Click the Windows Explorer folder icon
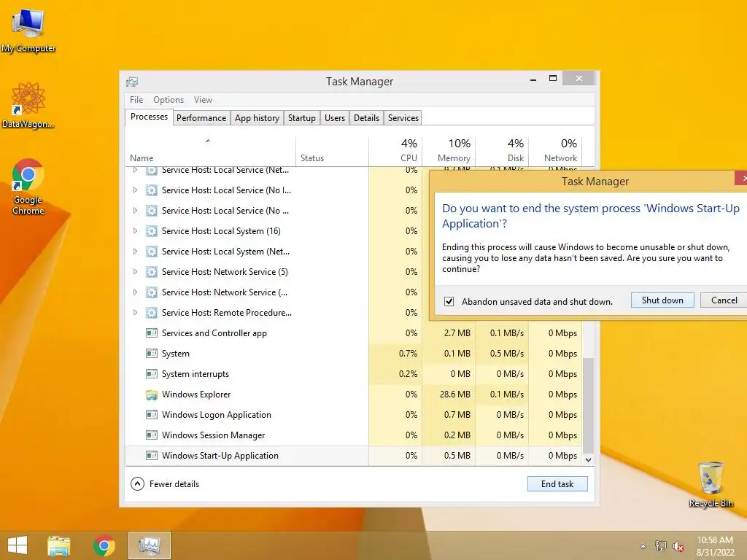747x560 pixels. tap(152, 394)
